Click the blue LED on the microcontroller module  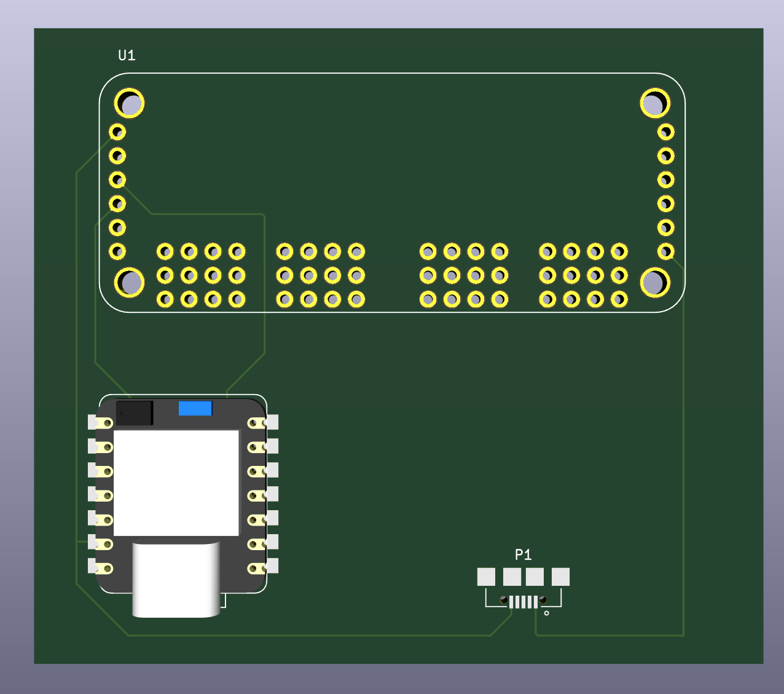pyautogui.click(x=194, y=408)
